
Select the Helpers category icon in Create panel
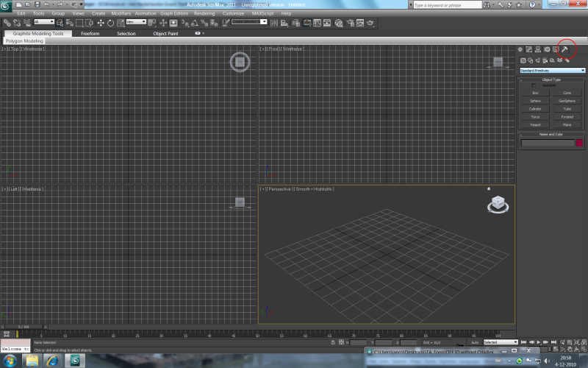tap(552, 60)
